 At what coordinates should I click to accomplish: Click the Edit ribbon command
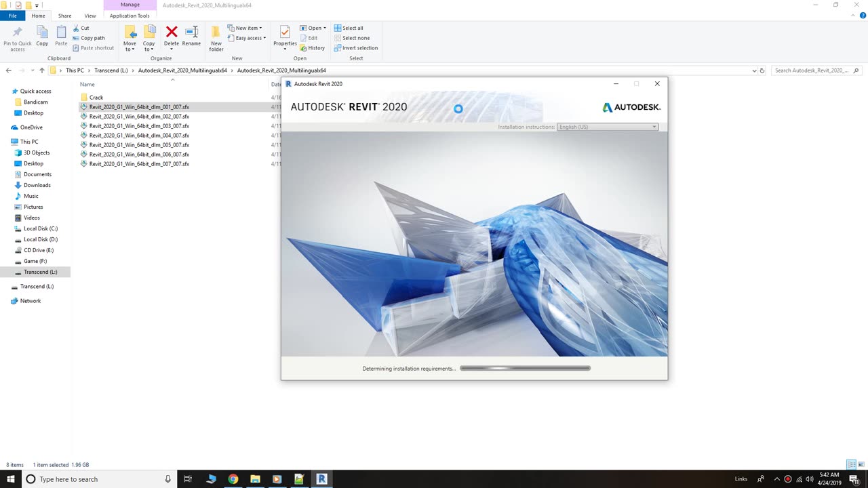(x=309, y=38)
